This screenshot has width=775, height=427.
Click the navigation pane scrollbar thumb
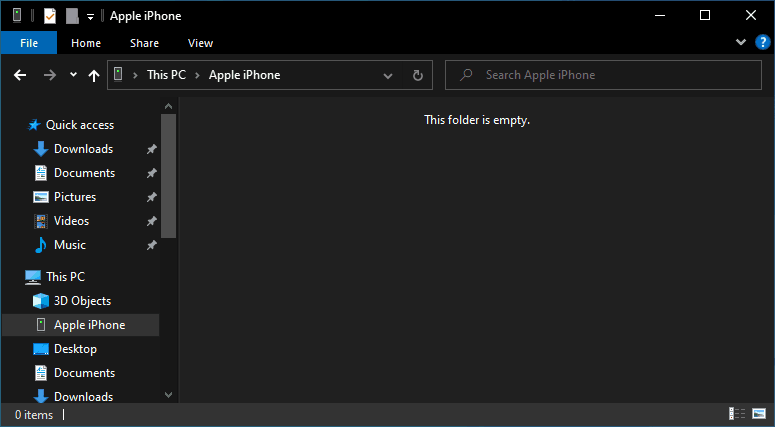coord(169,176)
